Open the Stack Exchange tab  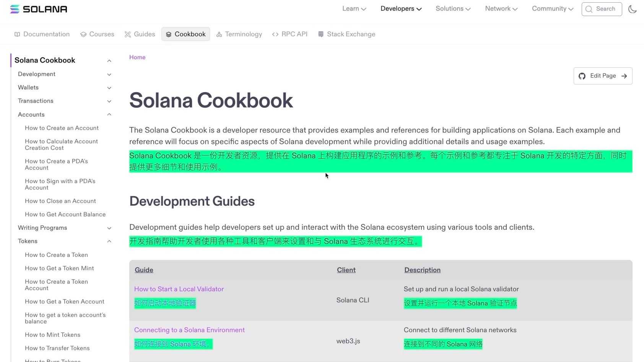[x=346, y=34]
